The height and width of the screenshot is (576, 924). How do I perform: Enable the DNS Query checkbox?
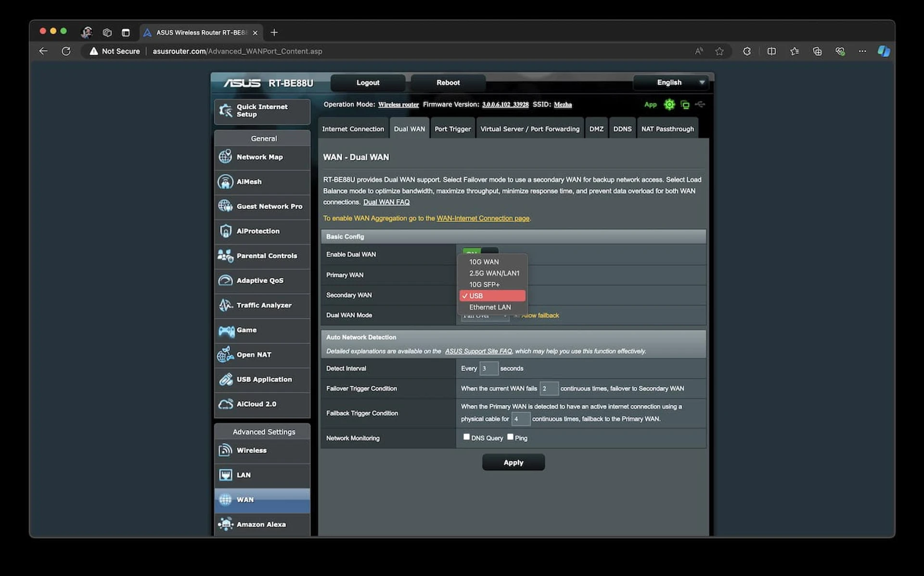pyautogui.click(x=466, y=437)
